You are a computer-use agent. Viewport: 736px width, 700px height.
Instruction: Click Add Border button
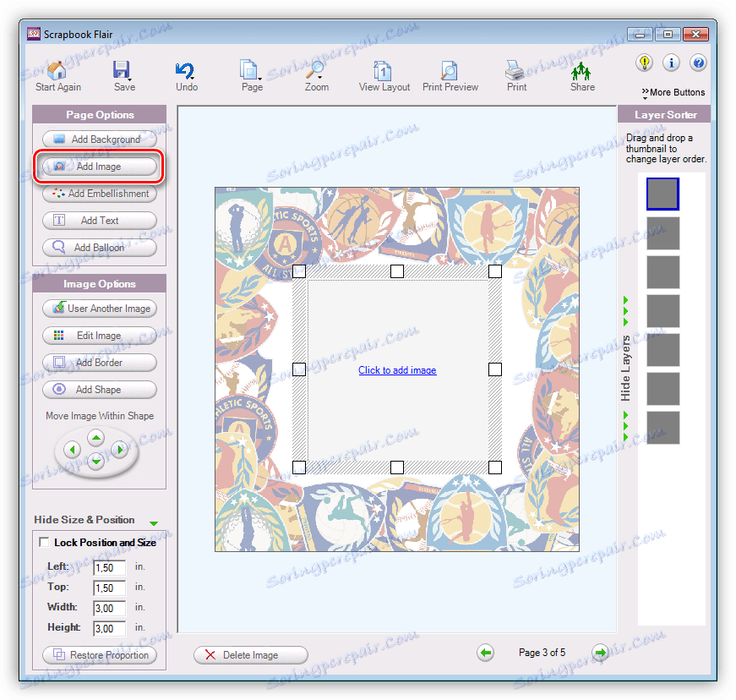point(100,363)
